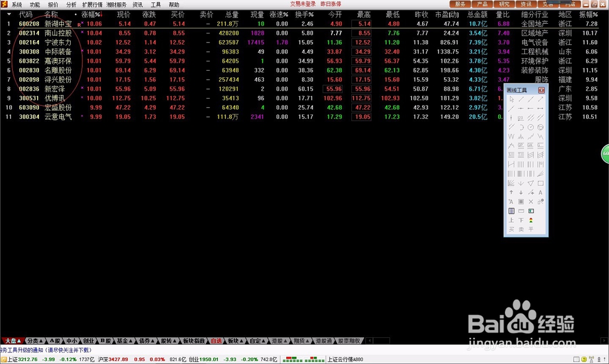Open the column dropdown arrow left of 代码
This screenshot has width=609, height=364.
point(9,15)
